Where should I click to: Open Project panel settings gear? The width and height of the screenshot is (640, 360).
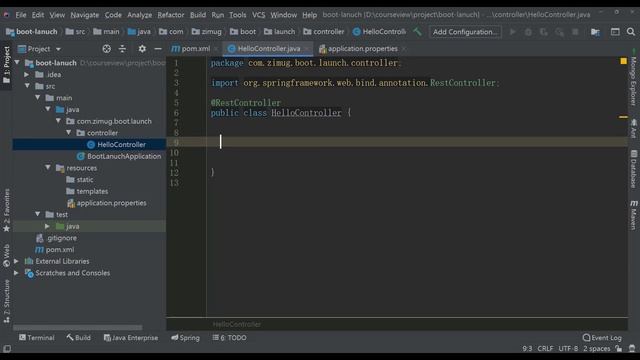pyautogui.click(x=142, y=49)
